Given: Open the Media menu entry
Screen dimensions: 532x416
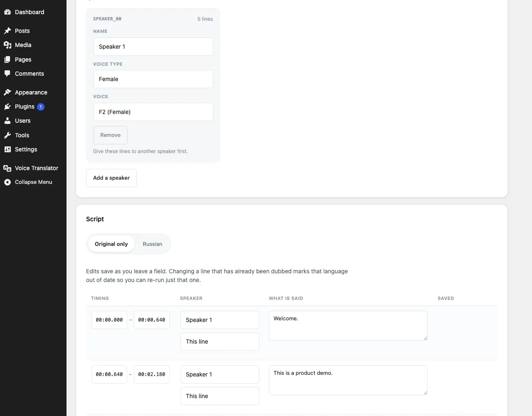Looking at the screenshot, I should [33, 45].
